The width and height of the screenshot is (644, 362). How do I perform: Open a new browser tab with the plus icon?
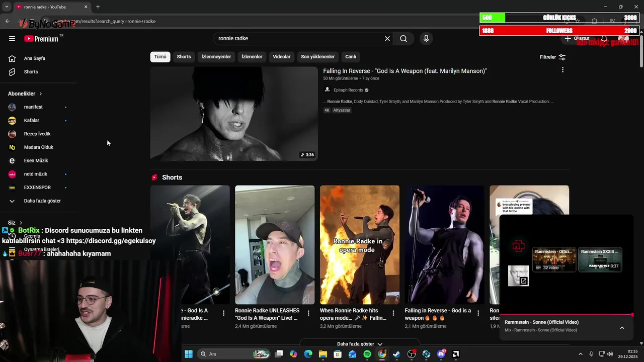(x=98, y=7)
